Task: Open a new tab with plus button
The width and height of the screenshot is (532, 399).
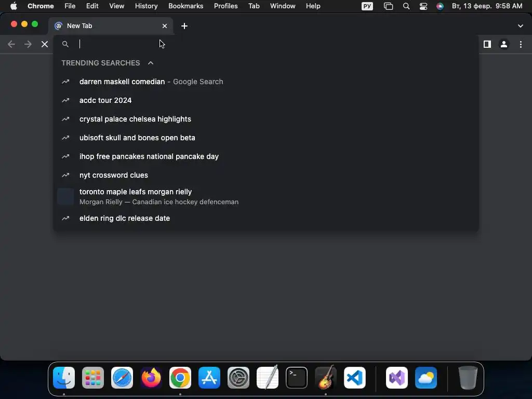Action: [x=184, y=26]
